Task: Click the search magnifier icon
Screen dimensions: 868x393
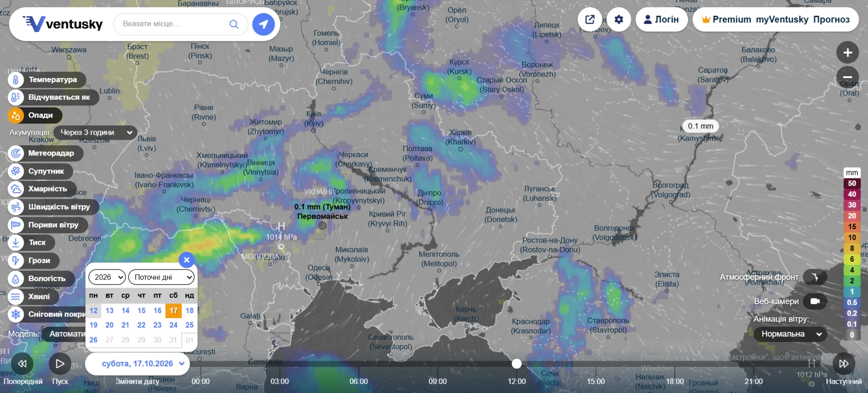Action: pyautogui.click(x=234, y=24)
